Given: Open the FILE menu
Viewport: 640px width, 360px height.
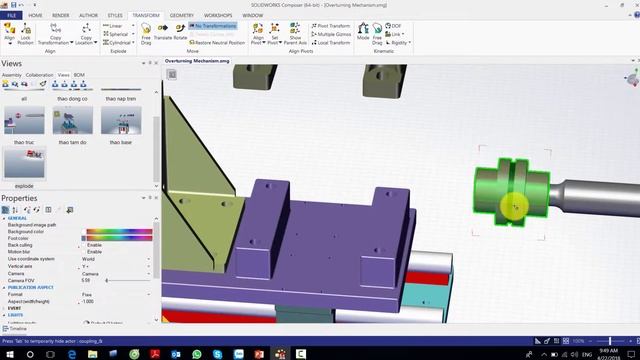Looking at the screenshot, I should click(11, 16).
